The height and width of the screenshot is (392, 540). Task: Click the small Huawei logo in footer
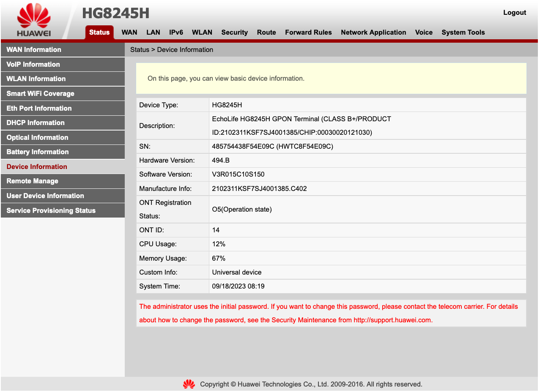point(189,384)
